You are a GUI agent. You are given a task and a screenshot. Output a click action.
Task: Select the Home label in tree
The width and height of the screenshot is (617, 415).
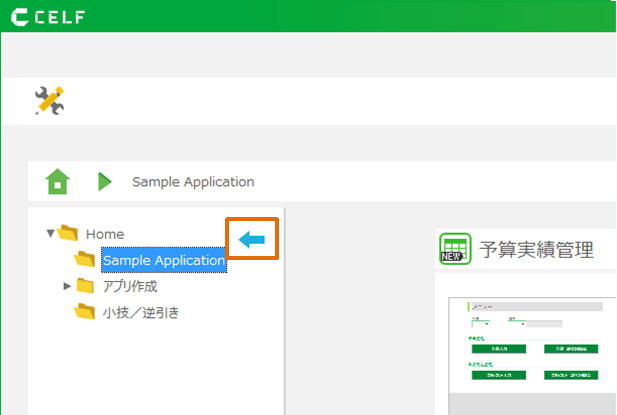[105, 234]
